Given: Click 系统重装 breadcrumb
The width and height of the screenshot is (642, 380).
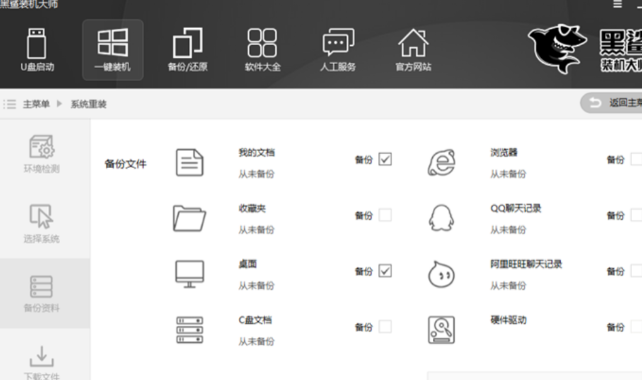Looking at the screenshot, I should (x=88, y=104).
